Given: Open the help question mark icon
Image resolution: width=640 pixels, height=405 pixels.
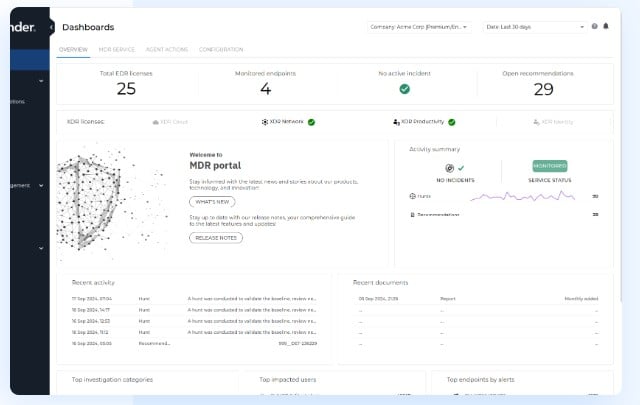Looking at the screenshot, I should pyautogui.click(x=594, y=26).
